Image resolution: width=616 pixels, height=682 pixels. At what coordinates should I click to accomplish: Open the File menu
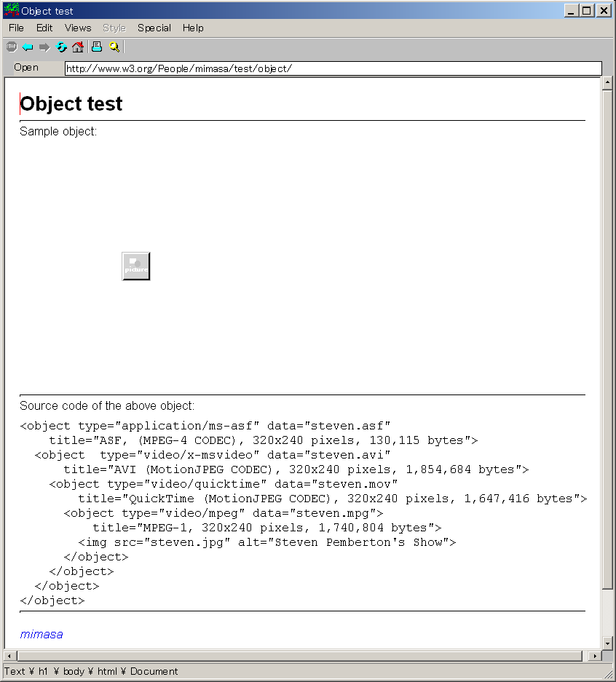tap(16, 28)
